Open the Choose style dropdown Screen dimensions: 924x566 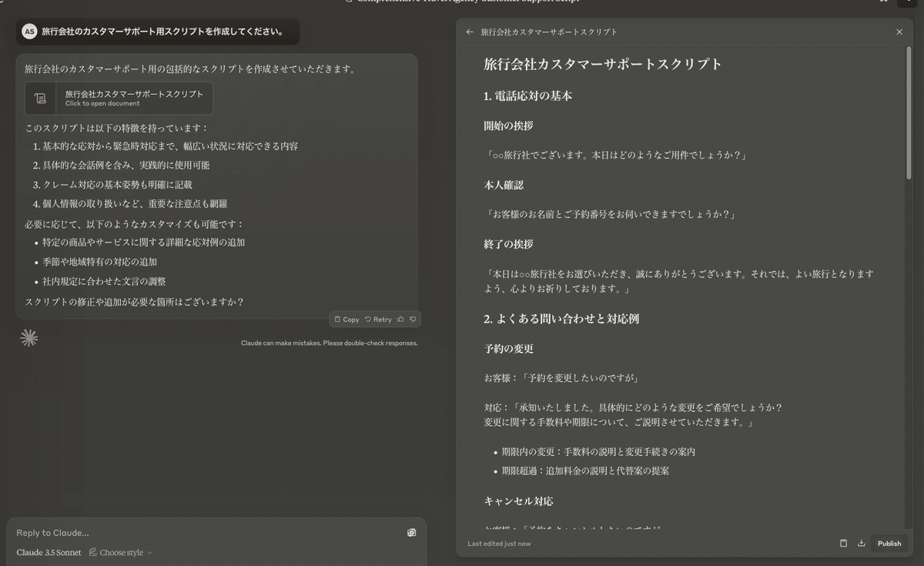(x=121, y=552)
